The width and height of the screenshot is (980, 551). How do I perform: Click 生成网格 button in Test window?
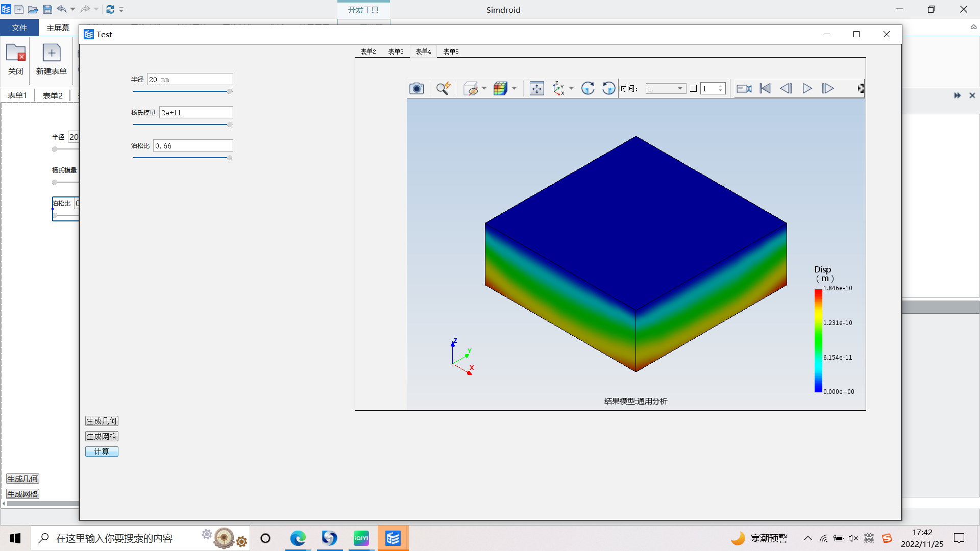tap(102, 437)
